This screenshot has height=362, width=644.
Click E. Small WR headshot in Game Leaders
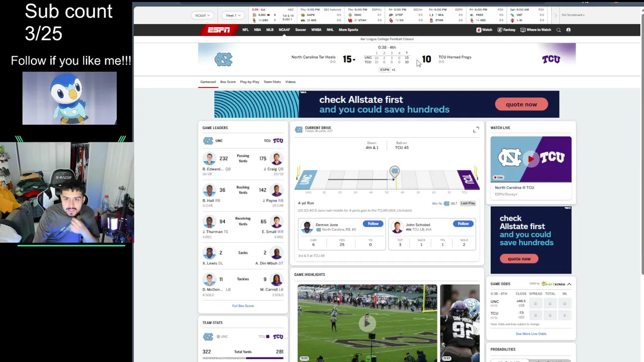click(276, 222)
